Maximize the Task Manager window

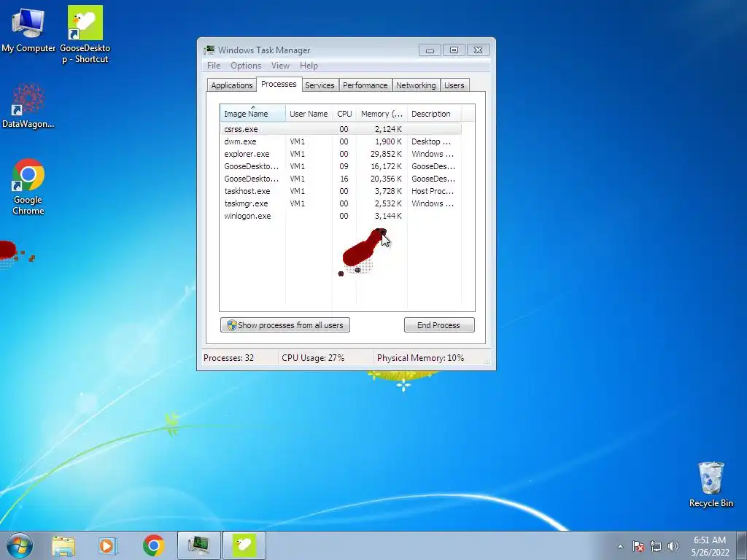[x=454, y=50]
